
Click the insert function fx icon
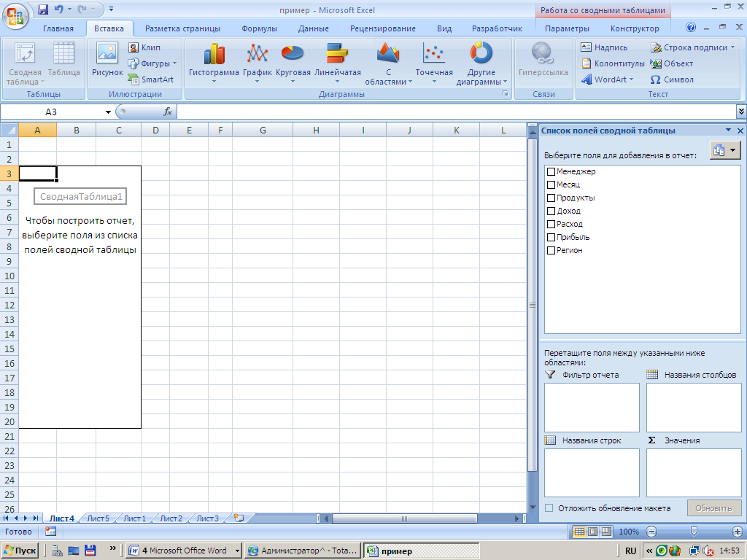pyautogui.click(x=168, y=112)
